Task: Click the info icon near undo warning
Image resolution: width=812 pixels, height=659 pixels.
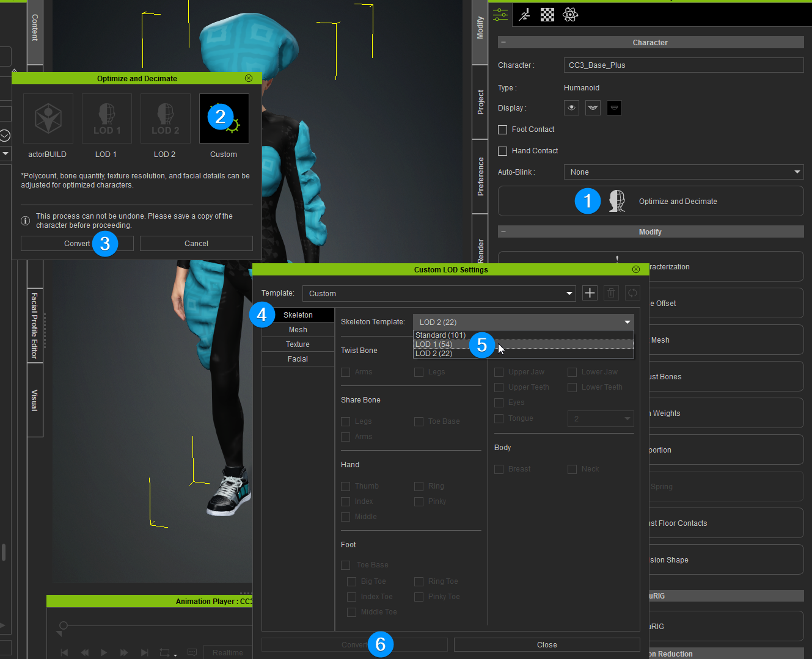Action: point(26,220)
